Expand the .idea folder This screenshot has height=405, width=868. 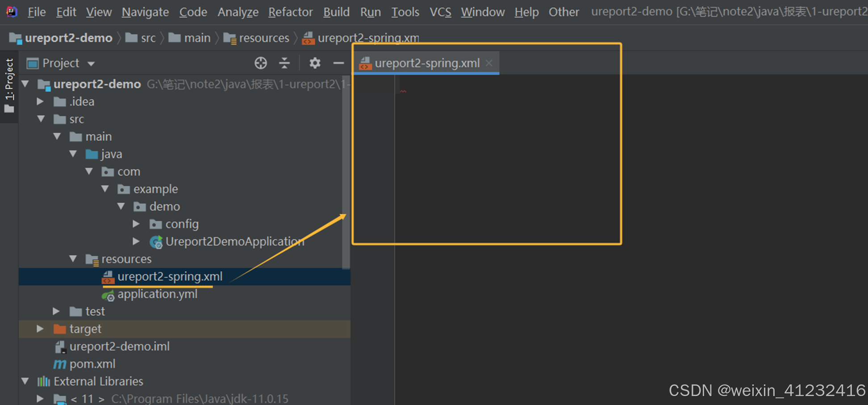click(x=40, y=101)
